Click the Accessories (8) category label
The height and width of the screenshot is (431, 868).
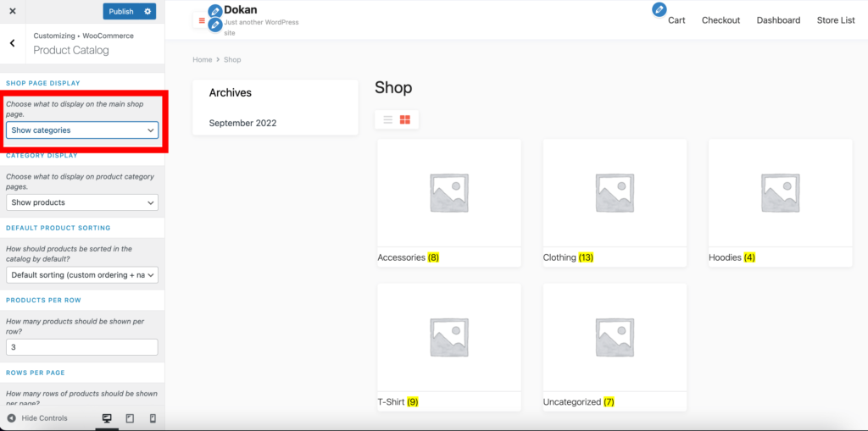click(408, 257)
